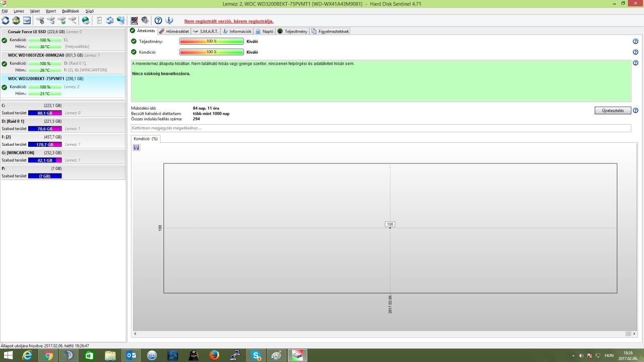The height and width of the screenshot is (362, 644).
Task: Click the networked computers toolbar icon
Action: 121,21
